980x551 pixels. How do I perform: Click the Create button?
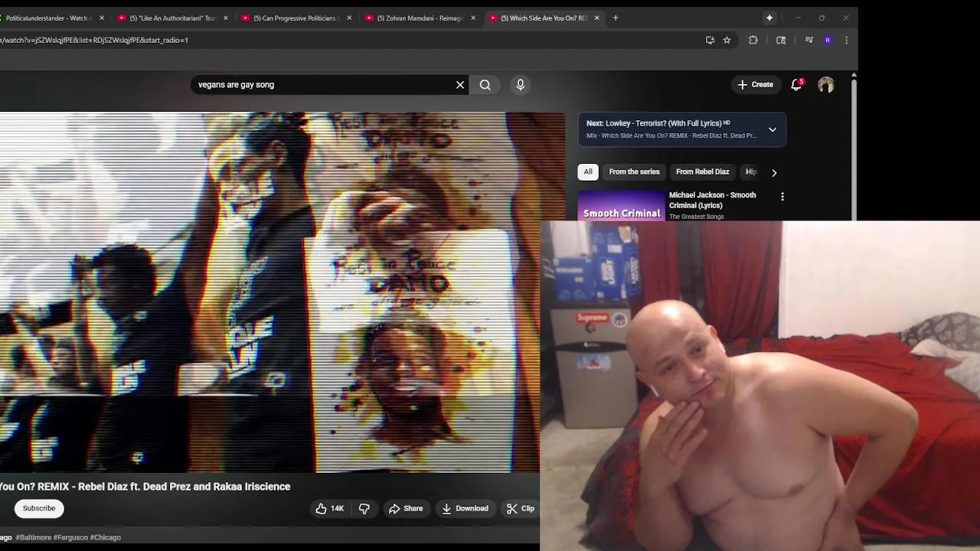[755, 85]
